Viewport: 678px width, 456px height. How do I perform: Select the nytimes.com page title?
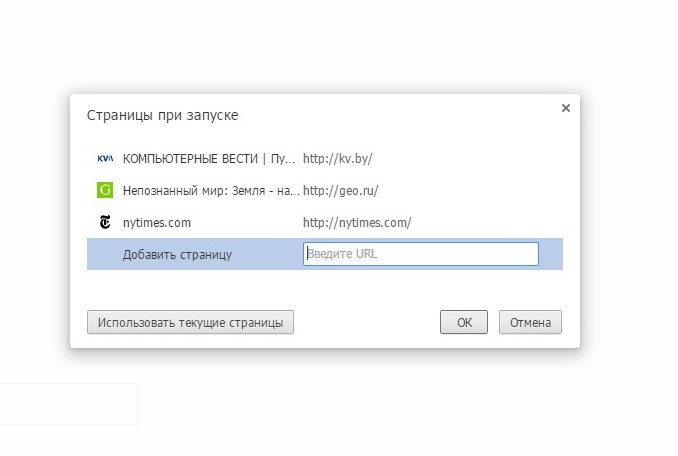tap(157, 223)
